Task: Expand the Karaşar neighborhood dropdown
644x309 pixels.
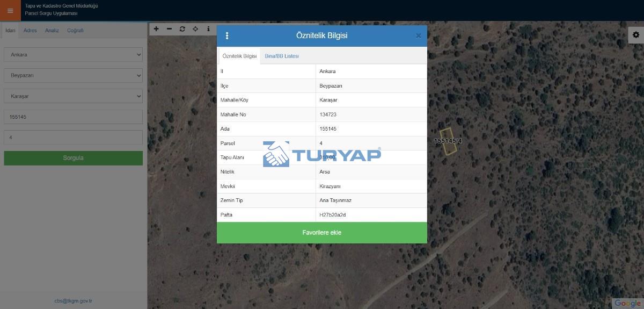Action: (x=73, y=96)
